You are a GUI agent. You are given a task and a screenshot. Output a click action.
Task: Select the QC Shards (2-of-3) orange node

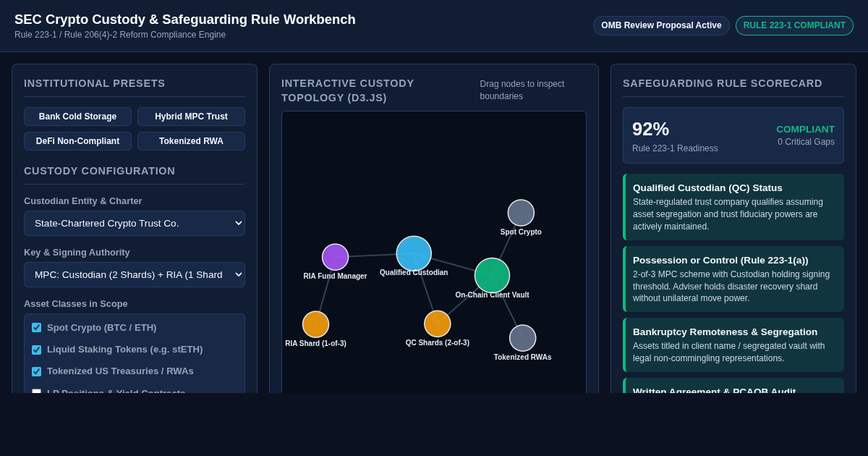click(x=437, y=324)
